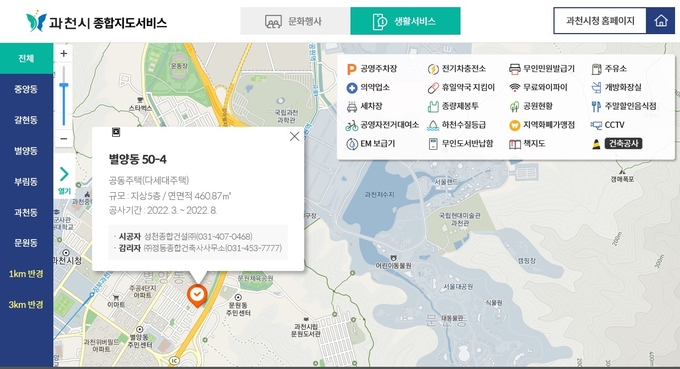Show 공영자전거대여소 bicycle rentals
The height and width of the screenshot is (369, 680).
pos(382,125)
